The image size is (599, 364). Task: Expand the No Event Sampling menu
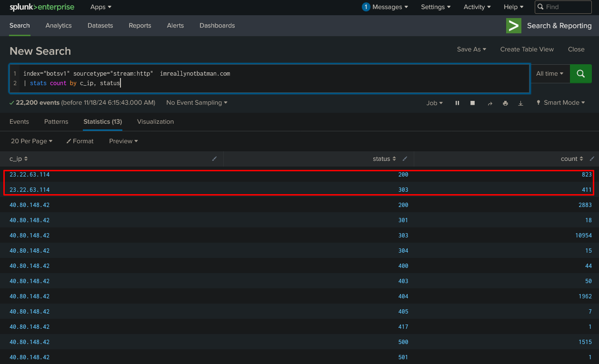(x=197, y=103)
